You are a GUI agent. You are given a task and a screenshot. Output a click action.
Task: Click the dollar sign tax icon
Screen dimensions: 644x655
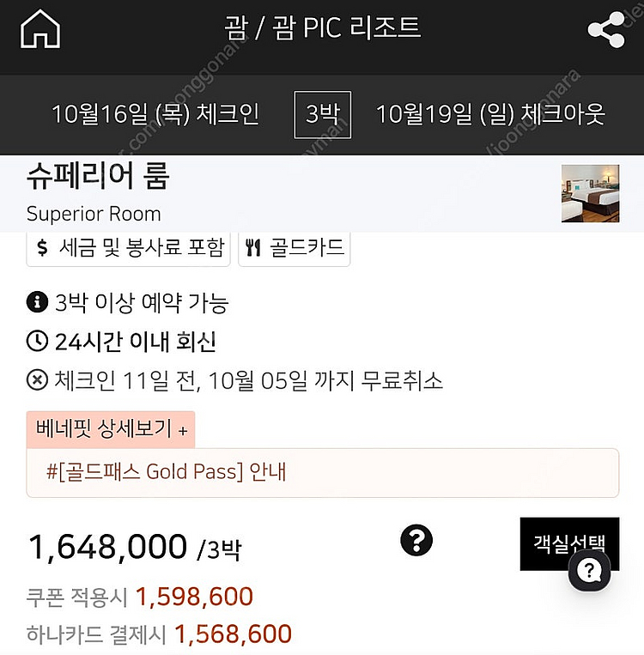click(43, 248)
